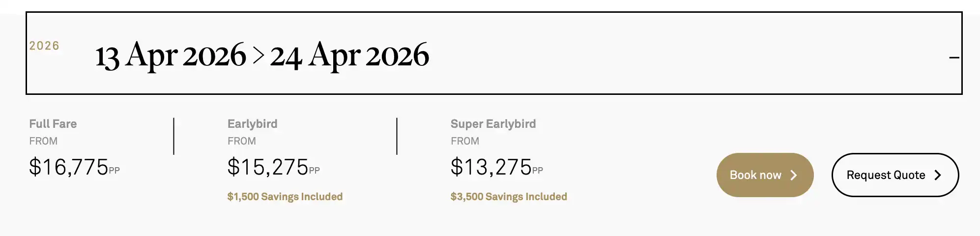The image size is (980, 236).
Task: Click the chevron inside Book now
Action: [793, 175]
